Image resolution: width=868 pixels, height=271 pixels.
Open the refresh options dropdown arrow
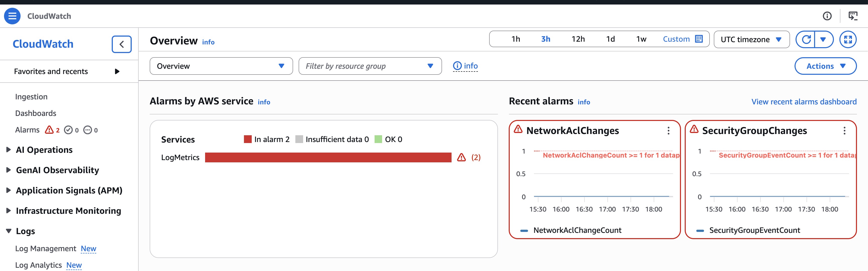(823, 39)
